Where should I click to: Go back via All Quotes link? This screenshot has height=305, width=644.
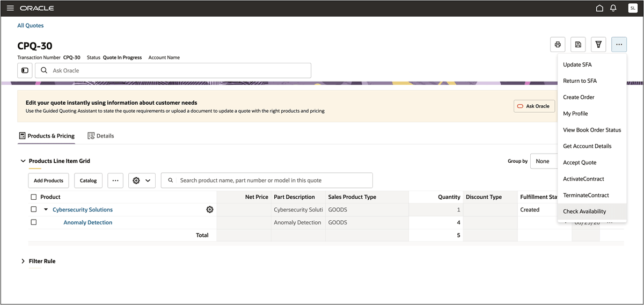pyautogui.click(x=31, y=25)
